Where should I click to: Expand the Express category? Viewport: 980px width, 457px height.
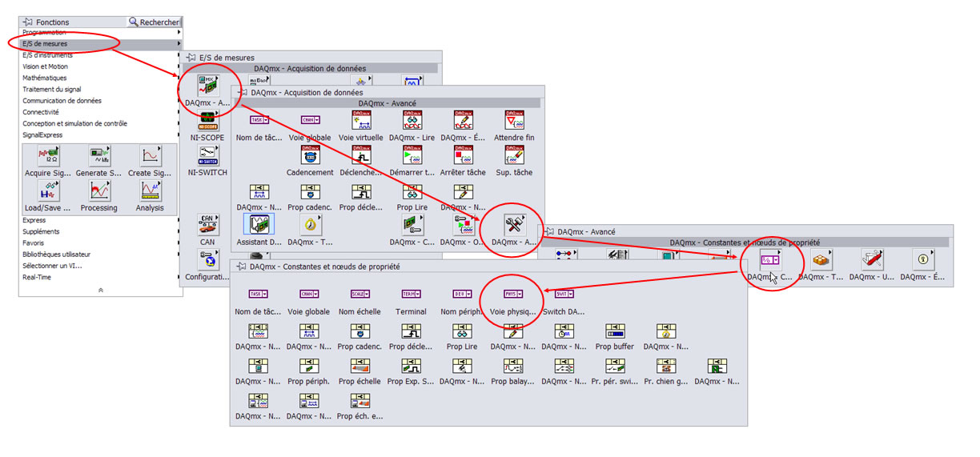101,220
